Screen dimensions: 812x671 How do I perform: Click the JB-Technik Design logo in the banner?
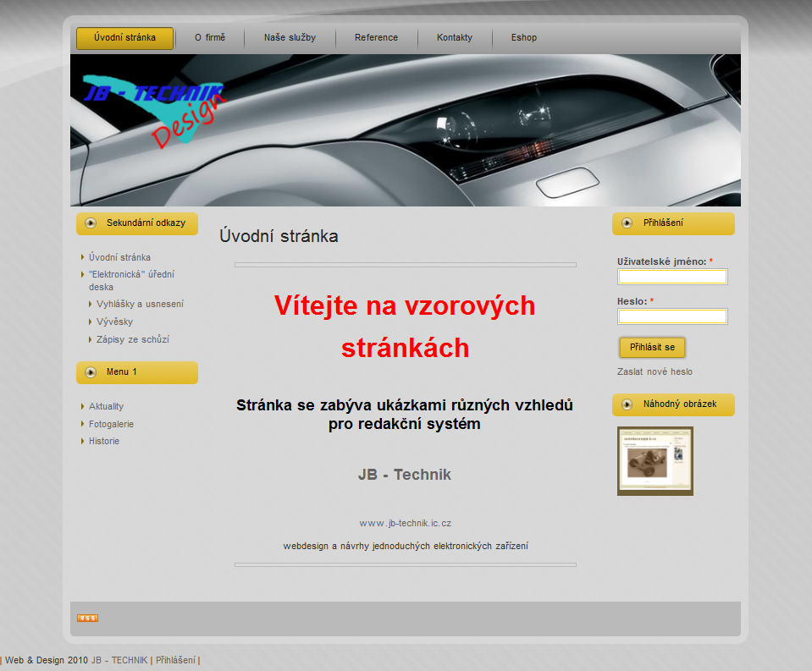tap(155, 112)
